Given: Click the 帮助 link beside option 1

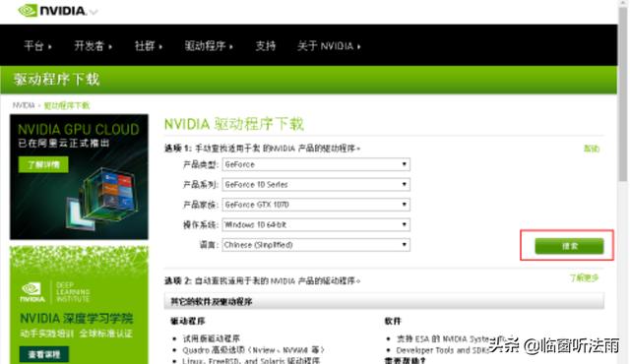Looking at the screenshot, I should [592, 149].
